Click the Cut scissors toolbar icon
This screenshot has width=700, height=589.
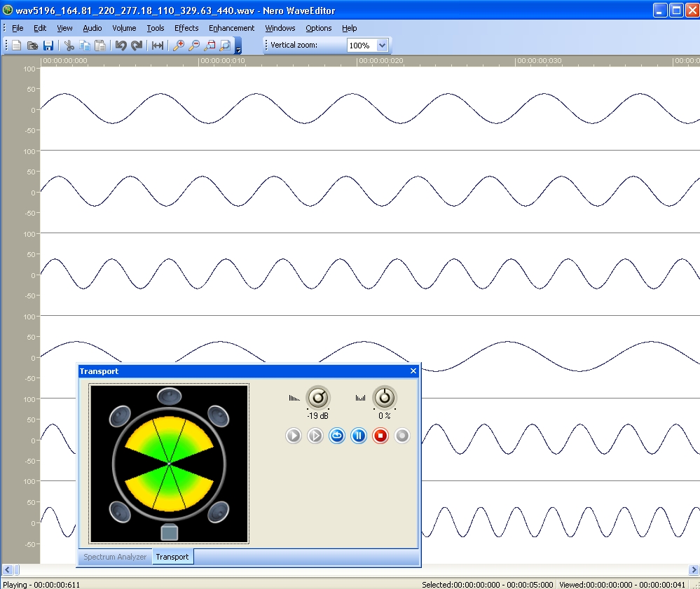coord(69,46)
